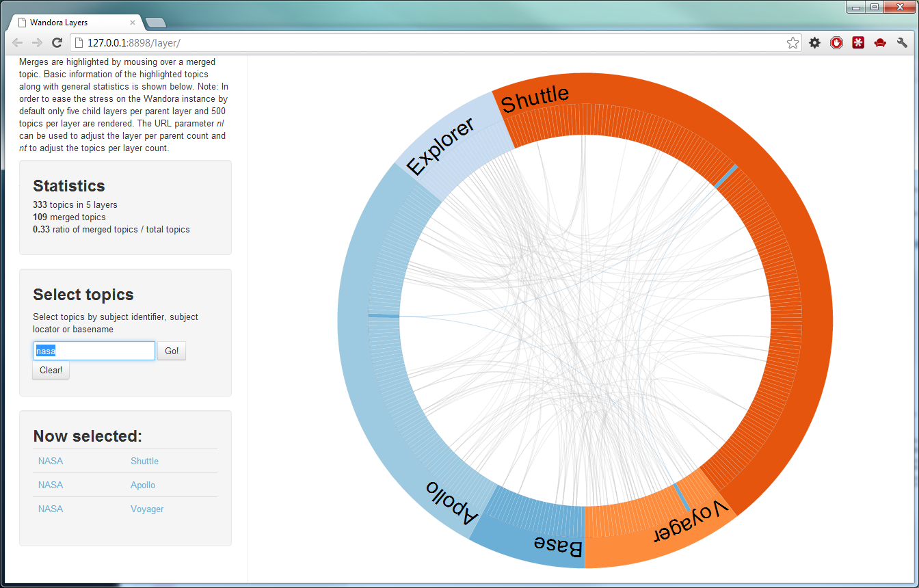The width and height of the screenshot is (919, 588).
Task: Open the Voyager link in Now selected
Action: coord(147,509)
